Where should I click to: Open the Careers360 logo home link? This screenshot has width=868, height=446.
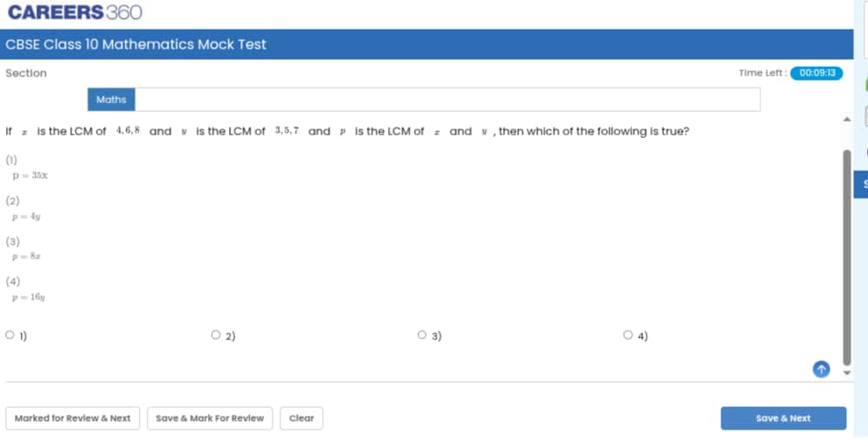pyautogui.click(x=75, y=12)
